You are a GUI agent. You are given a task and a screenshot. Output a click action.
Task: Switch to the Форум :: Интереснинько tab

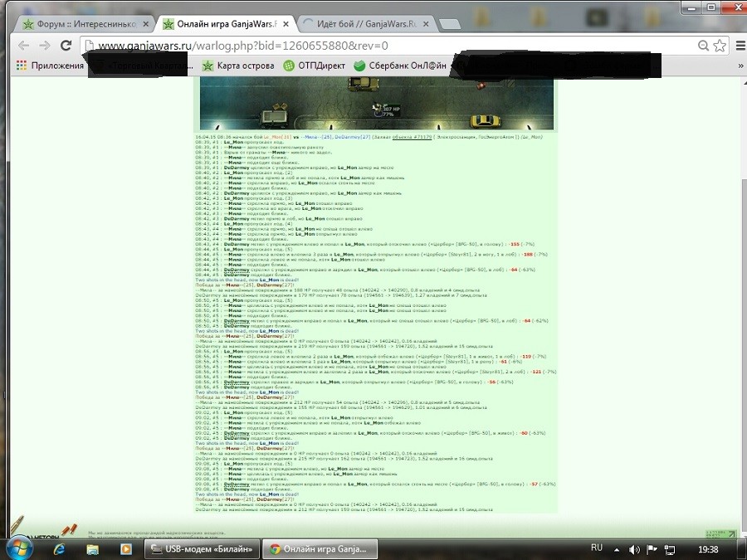(x=85, y=24)
